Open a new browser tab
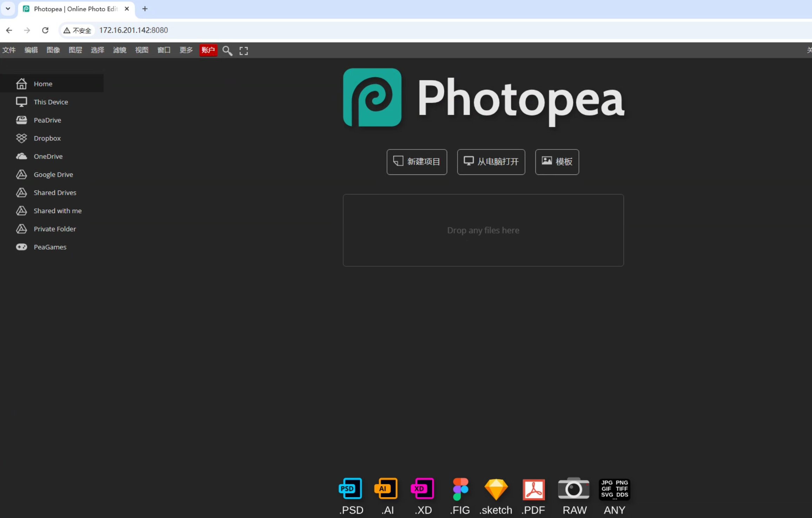The width and height of the screenshot is (812, 518). pos(145,9)
